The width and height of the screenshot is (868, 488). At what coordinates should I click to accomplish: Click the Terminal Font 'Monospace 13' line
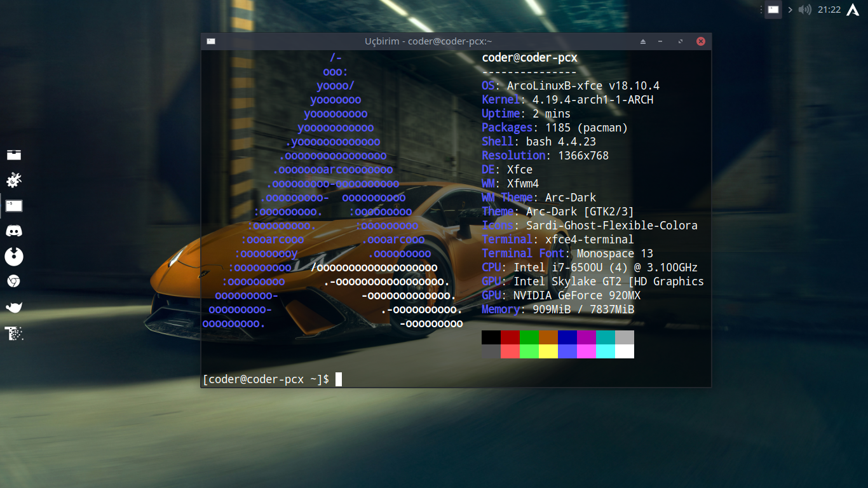[567, 254]
